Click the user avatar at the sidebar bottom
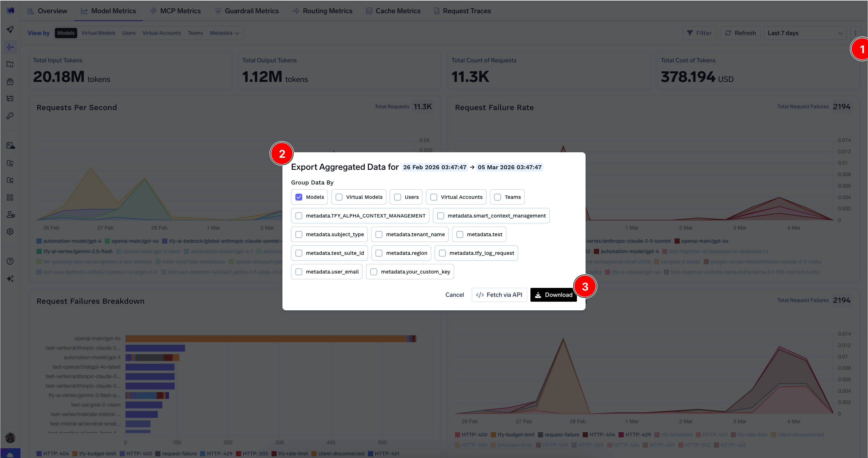868x458 pixels. coord(10,437)
